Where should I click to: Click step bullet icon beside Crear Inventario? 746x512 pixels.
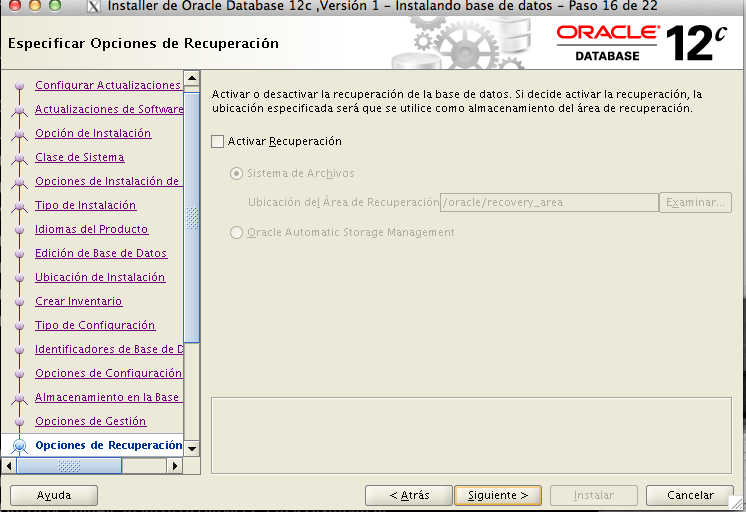coord(20,302)
